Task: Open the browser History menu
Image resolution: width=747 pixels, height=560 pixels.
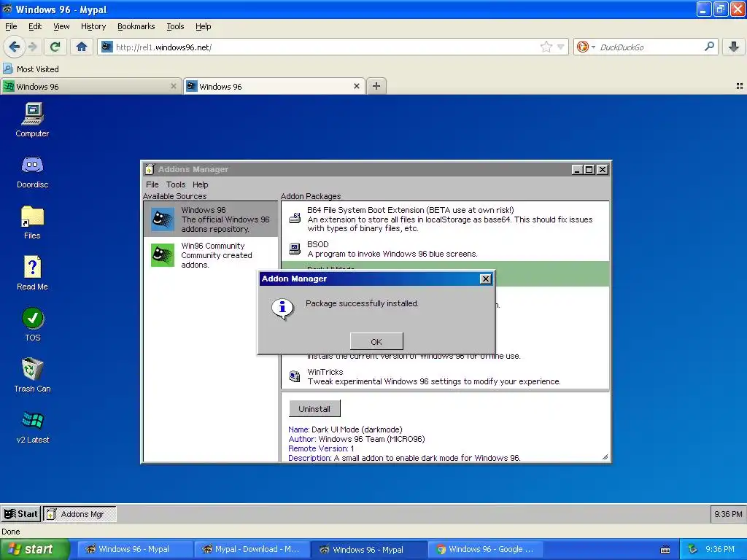Action: tap(93, 26)
